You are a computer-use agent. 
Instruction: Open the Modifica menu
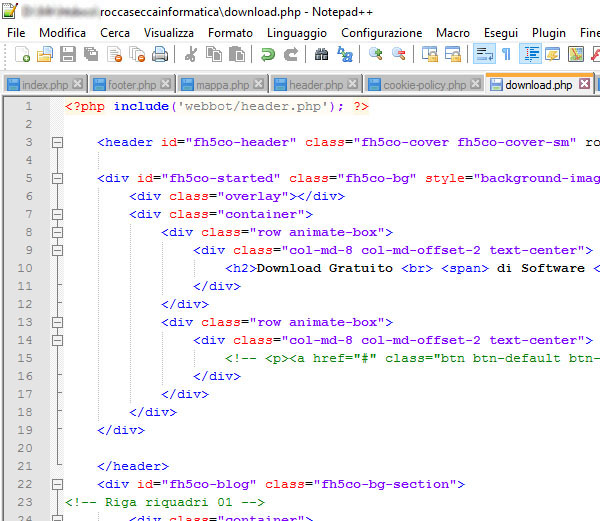coord(62,33)
